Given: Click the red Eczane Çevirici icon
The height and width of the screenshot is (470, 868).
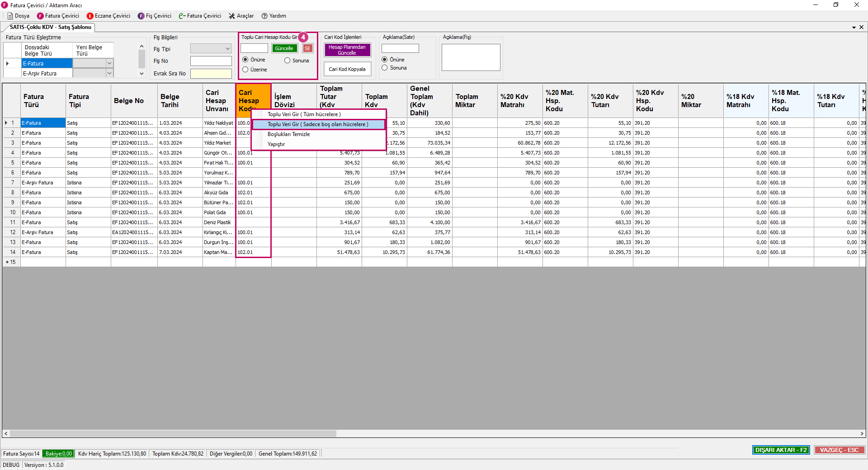Looking at the screenshot, I should click(x=90, y=16).
